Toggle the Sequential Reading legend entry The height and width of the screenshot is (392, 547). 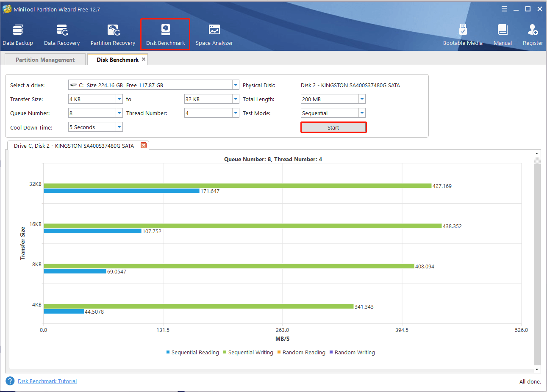click(193, 352)
